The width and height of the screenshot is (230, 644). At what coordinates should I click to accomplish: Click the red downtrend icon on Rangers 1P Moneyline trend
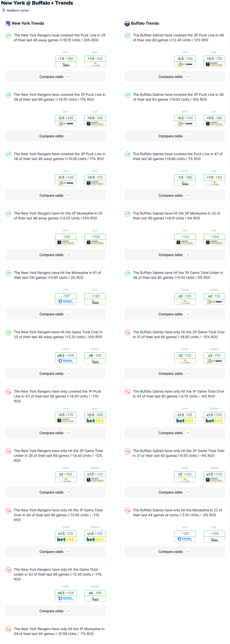[x=8, y=629]
